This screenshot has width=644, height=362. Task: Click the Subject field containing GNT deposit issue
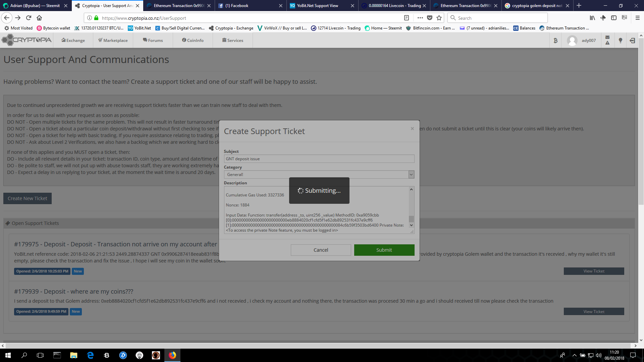[319, 159]
